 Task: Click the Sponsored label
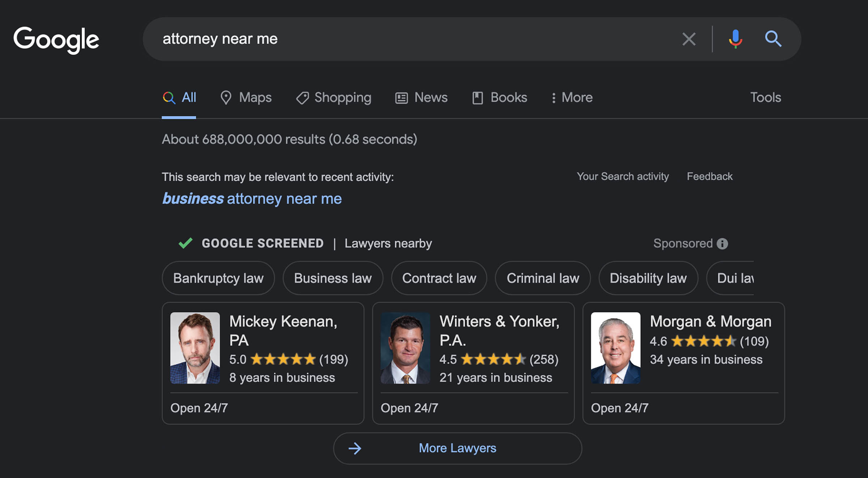tap(683, 244)
